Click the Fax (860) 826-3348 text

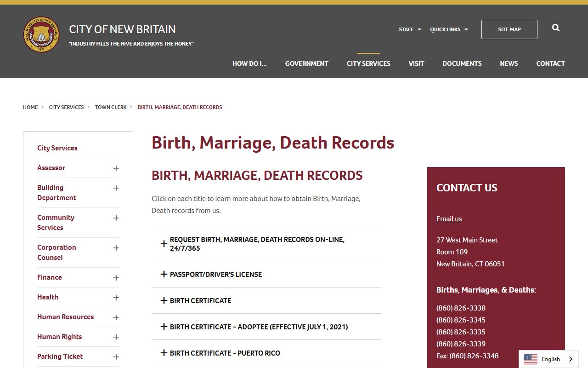[468, 356]
